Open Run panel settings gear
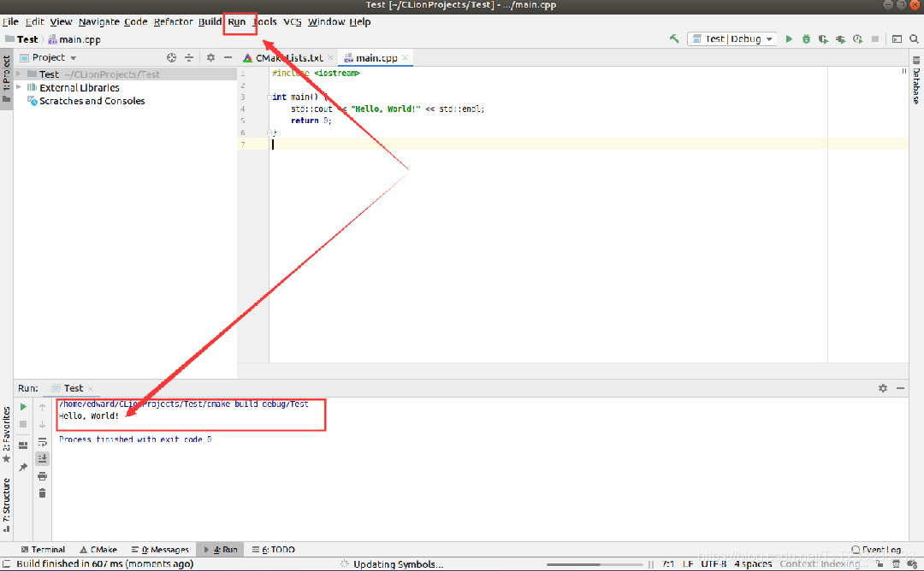Screen dimensions: 924x572 coord(883,388)
